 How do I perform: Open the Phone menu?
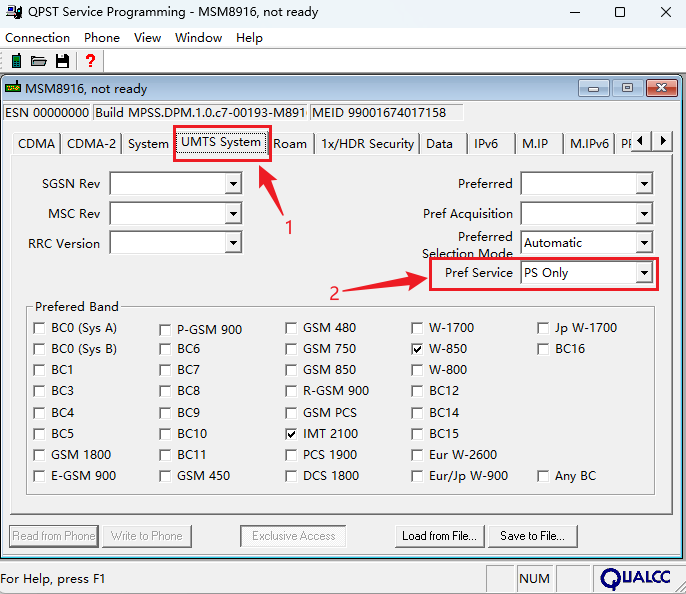(x=102, y=37)
